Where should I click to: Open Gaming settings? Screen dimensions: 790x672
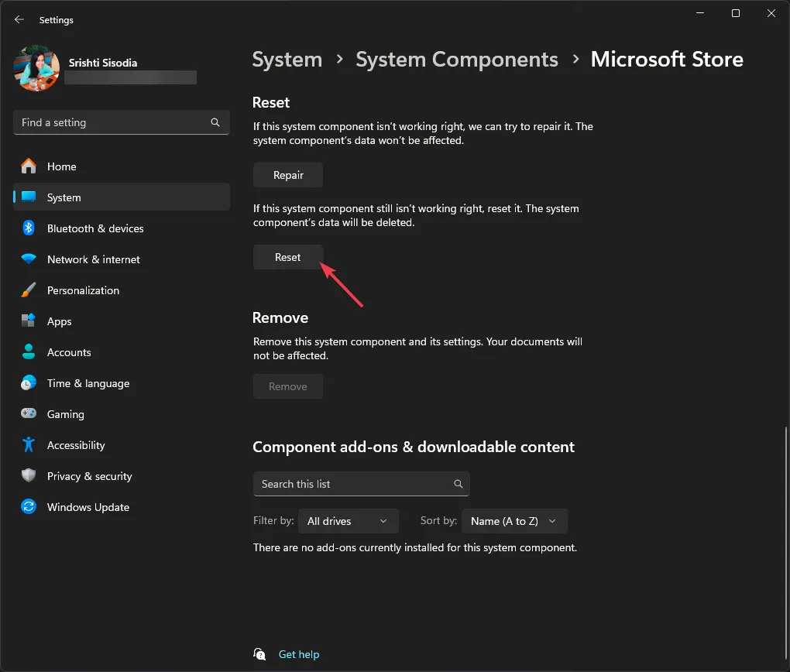coord(122,414)
